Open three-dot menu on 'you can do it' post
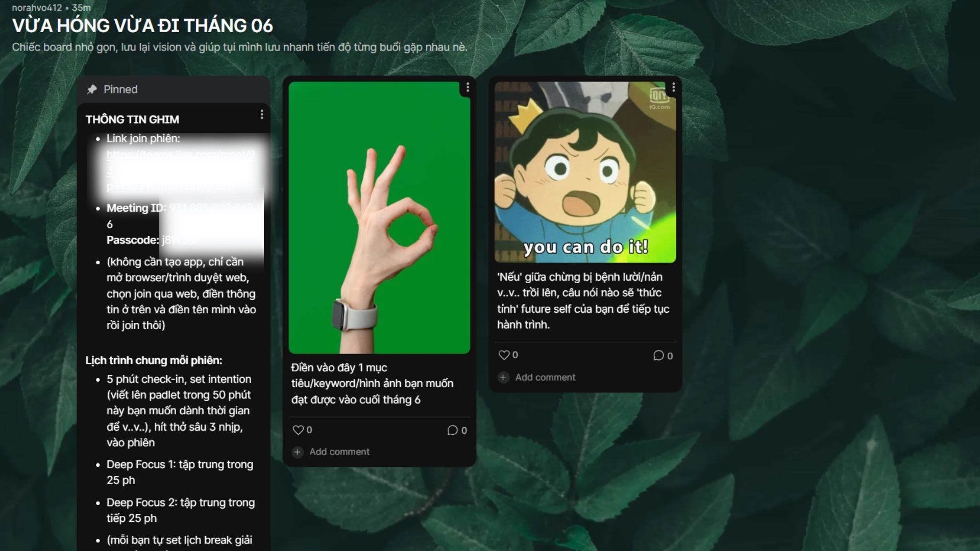 pos(674,88)
